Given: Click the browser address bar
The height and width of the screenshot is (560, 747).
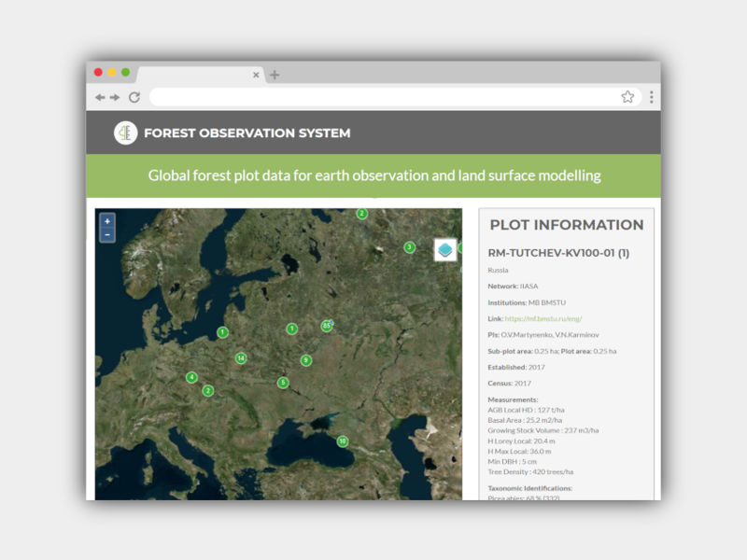Looking at the screenshot, I should tap(393, 97).
